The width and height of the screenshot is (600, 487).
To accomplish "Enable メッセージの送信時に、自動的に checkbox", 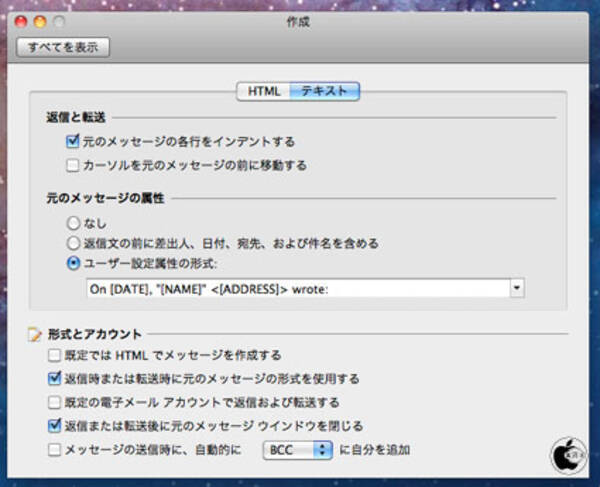I will 54,450.
